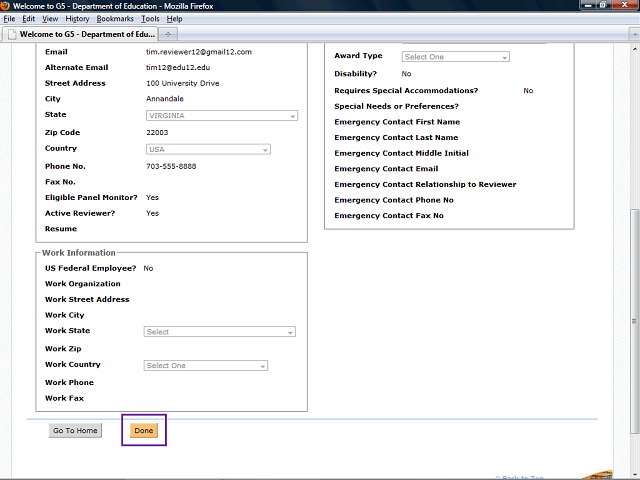
Task: Click the address 100 University Drive
Action: [182, 83]
